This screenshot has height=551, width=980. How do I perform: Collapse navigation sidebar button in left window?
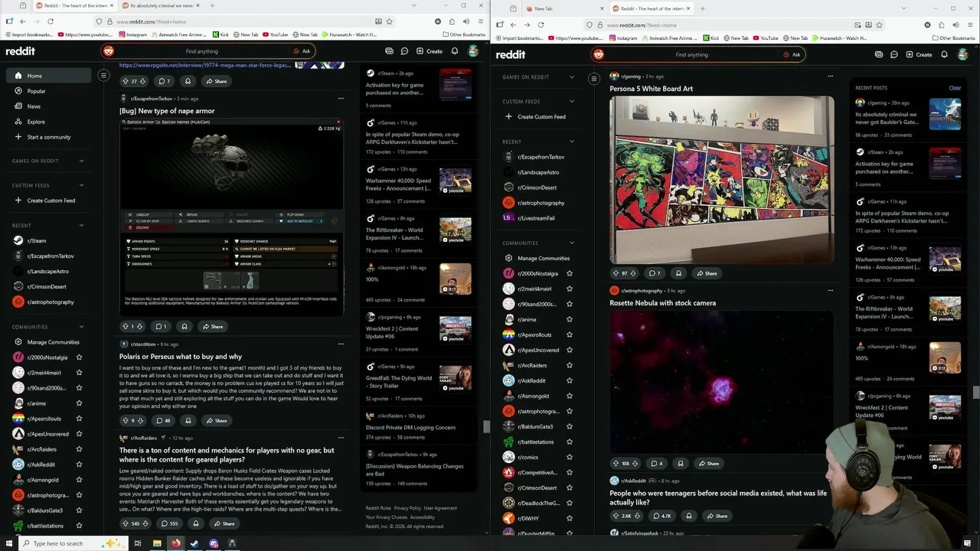coord(103,75)
